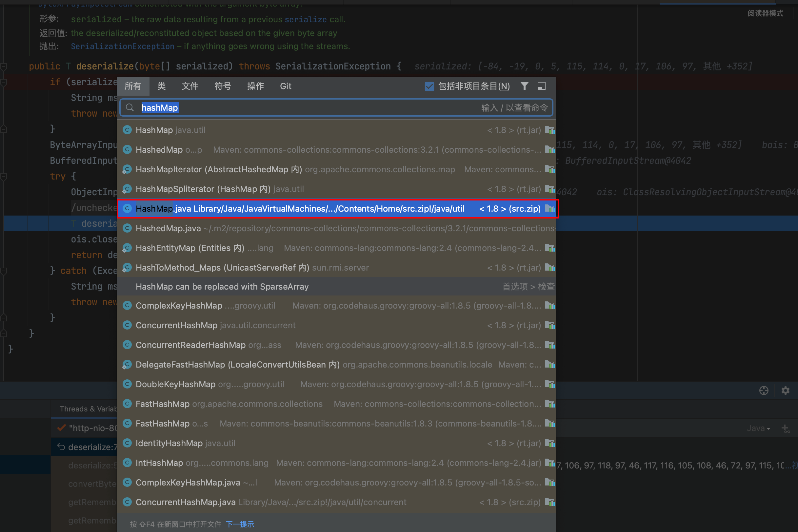Screen dimensions: 798x532
Task: Click the class icon beside HashMap java.util
Action: pos(127,130)
